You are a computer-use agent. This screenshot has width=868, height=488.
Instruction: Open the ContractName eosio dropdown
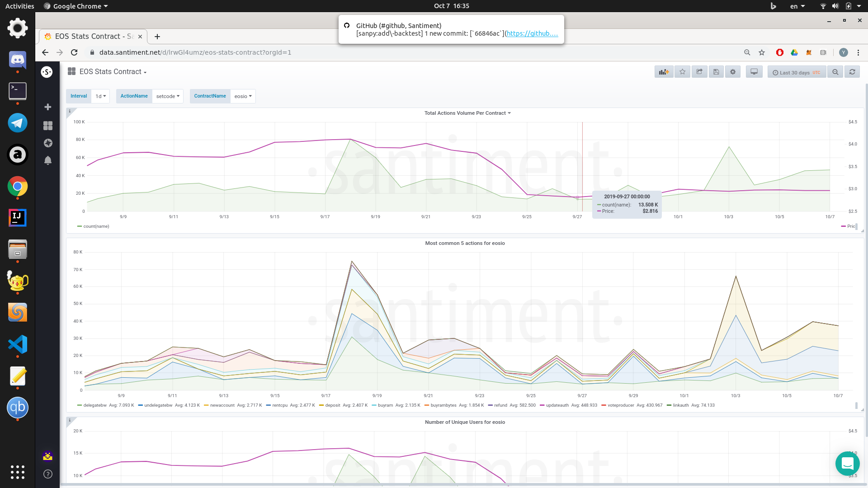click(x=243, y=96)
